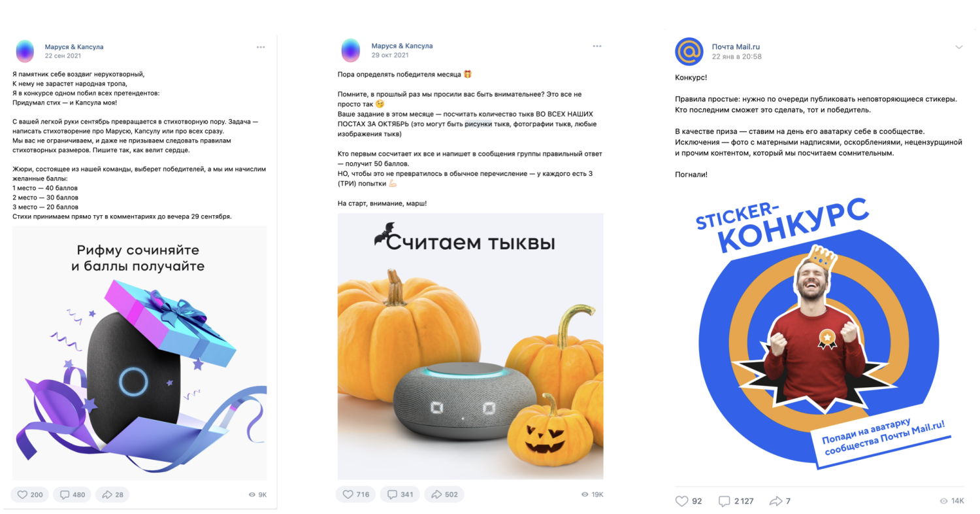Open the Почта Mail.ru community name link

[x=736, y=46]
